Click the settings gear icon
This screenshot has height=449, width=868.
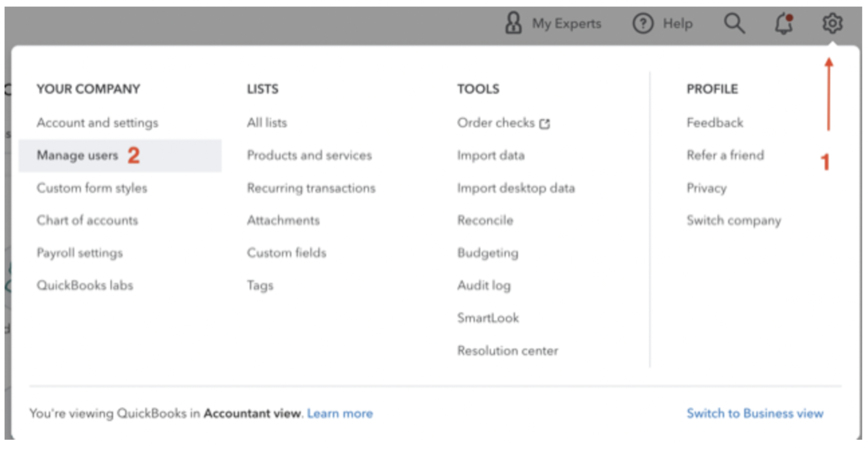click(x=832, y=24)
